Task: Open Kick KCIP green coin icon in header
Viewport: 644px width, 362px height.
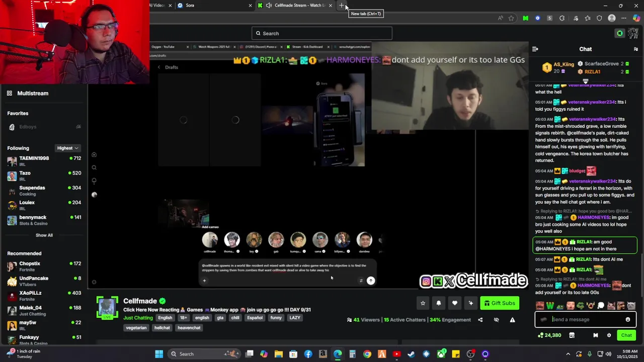Action: pyautogui.click(x=620, y=33)
